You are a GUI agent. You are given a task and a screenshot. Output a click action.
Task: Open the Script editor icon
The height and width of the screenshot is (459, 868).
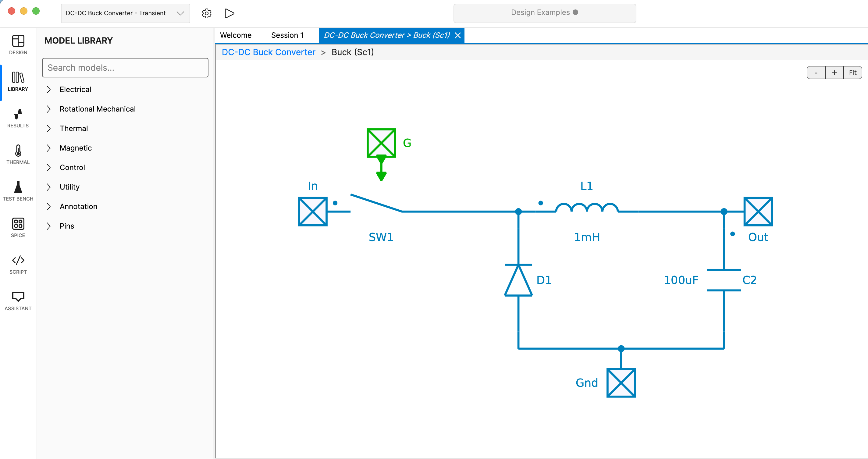[x=18, y=264]
